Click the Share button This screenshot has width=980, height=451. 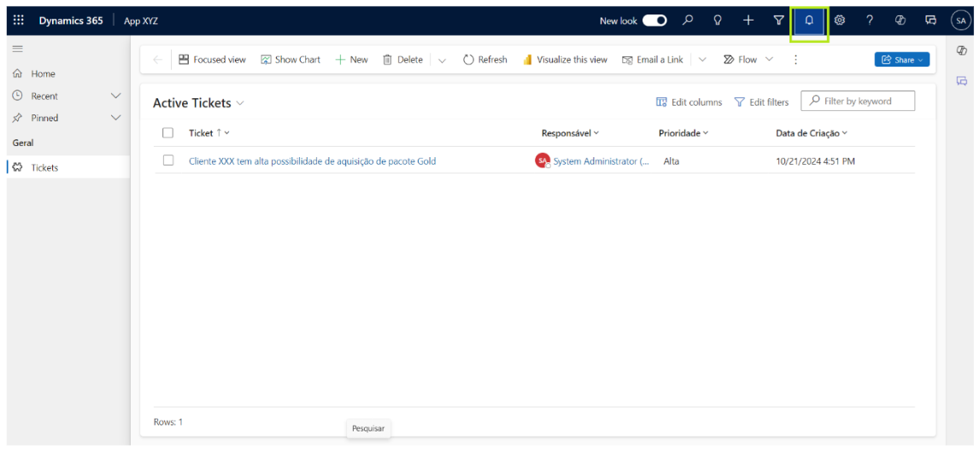pos(901,60)
